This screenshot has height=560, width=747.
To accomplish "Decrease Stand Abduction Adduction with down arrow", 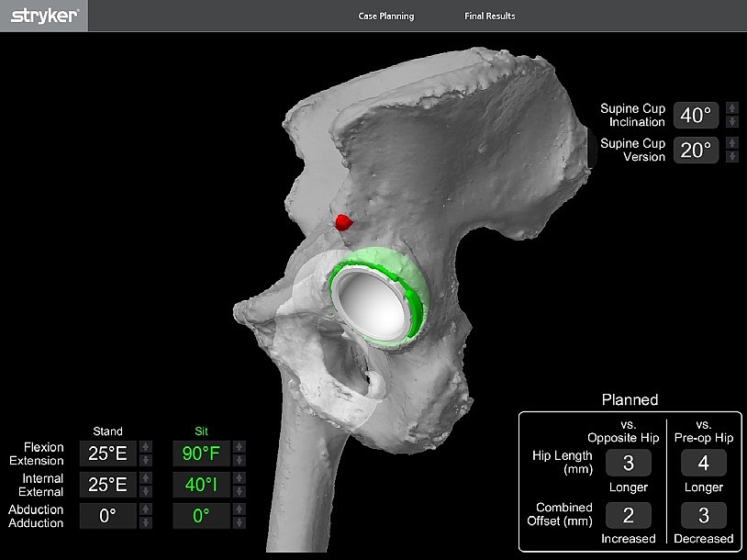I will point(145,521).
